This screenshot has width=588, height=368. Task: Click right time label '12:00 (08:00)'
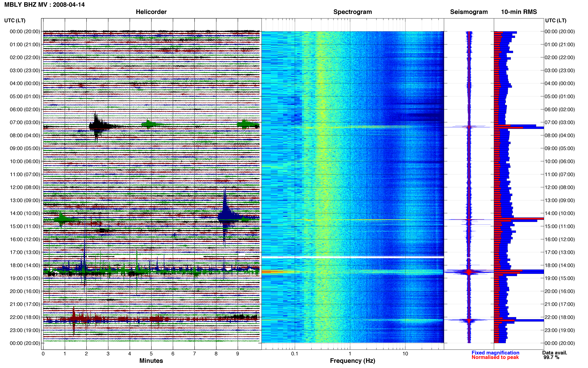[x=560, y=187]
